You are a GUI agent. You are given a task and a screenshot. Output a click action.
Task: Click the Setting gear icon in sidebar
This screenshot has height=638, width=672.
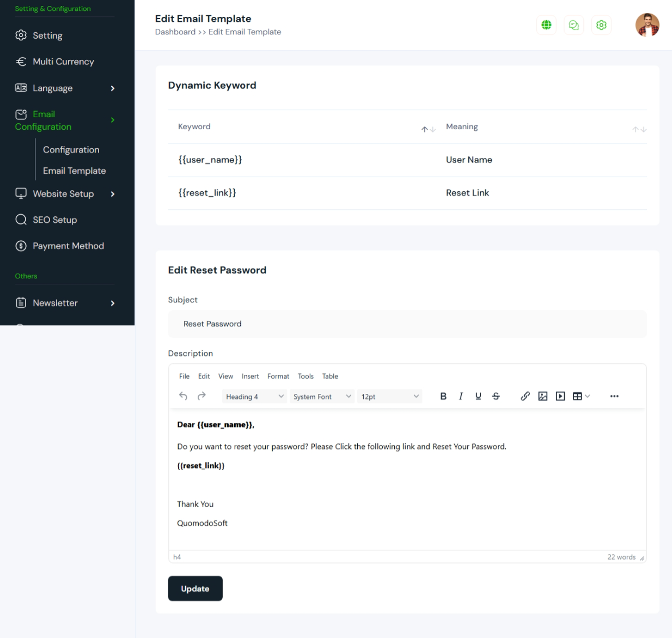pyautogui.click(x=21, y=35)
